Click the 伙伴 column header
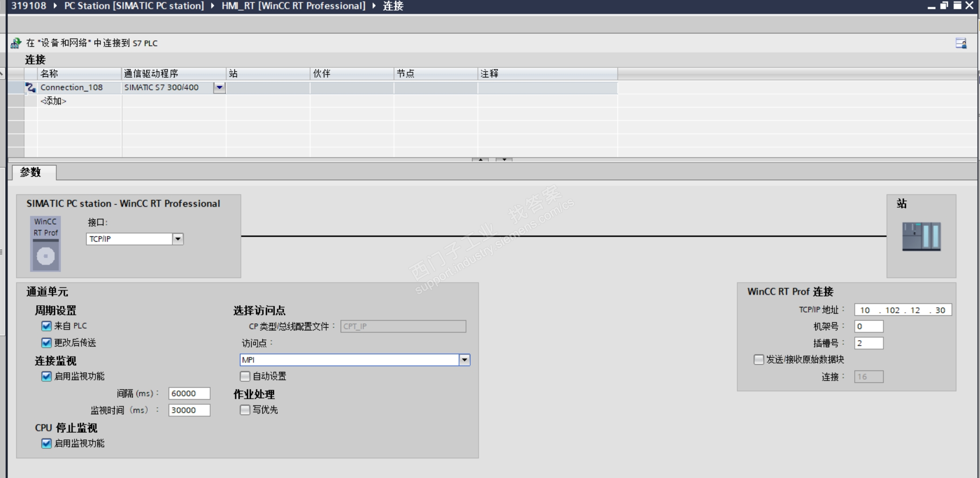Screen dimensions: 980x478 [x=352, y=74]
